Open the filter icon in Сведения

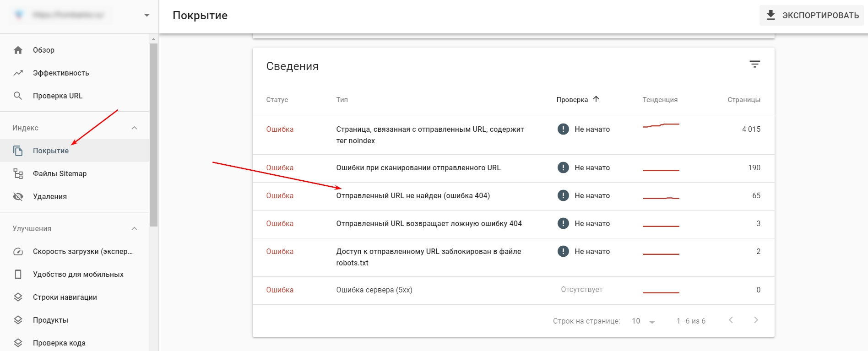(x=754, y=64)
